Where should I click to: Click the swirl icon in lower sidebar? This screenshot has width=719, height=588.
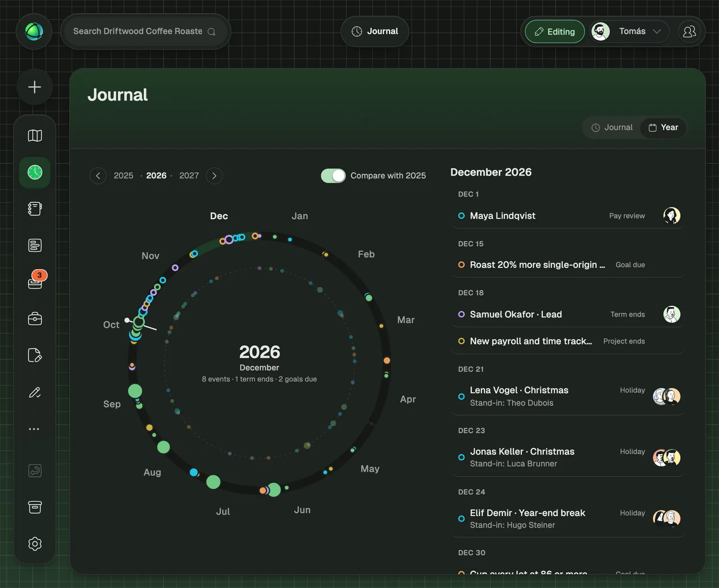(x=35, y=470)
